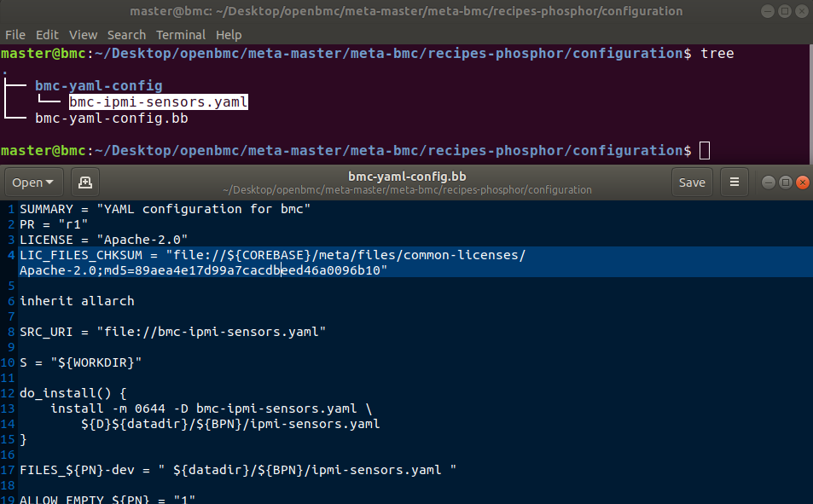
Task: Open the terminal Edit menu
Action: [47, 34]
